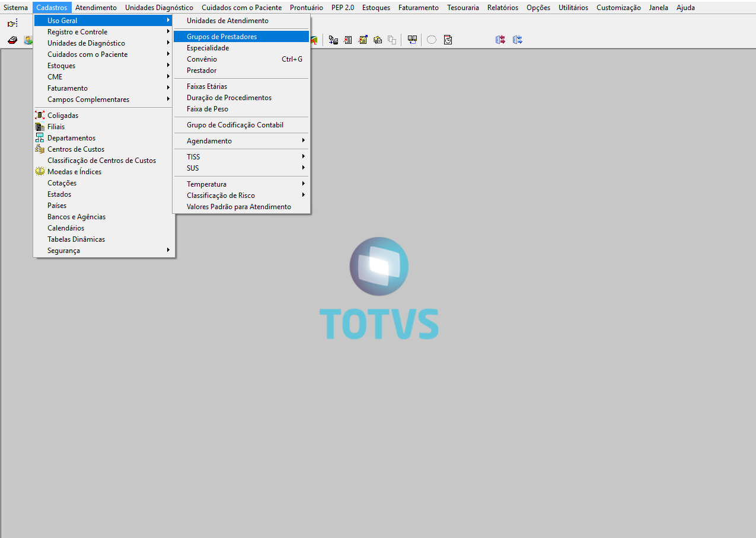The width and height of the screenshot is (756, 538).
Task: Click the Departamentos org-chart icon
Action: pyautogui.click(x=40, y=137)
